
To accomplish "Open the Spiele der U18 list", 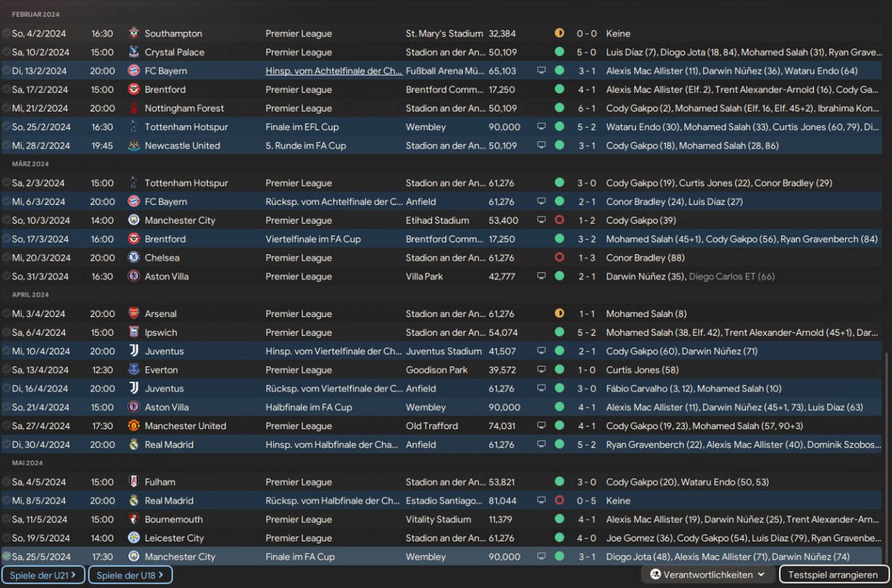I will click(130, 575).
